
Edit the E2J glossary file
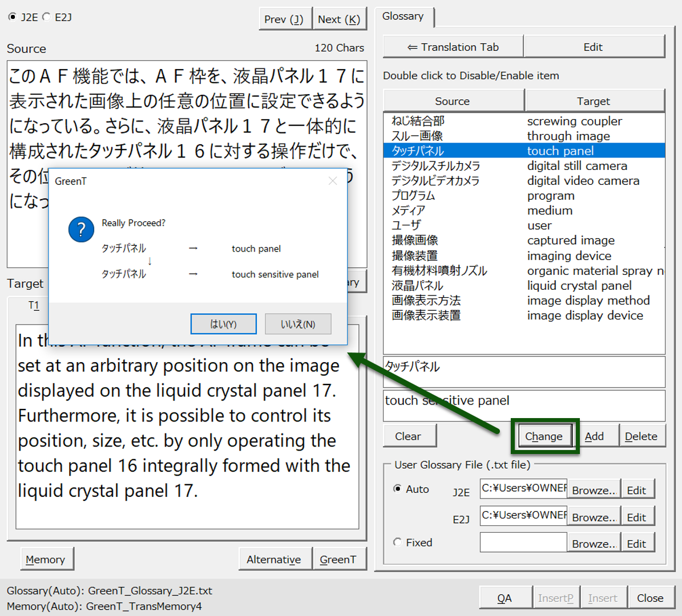point(636,517)
